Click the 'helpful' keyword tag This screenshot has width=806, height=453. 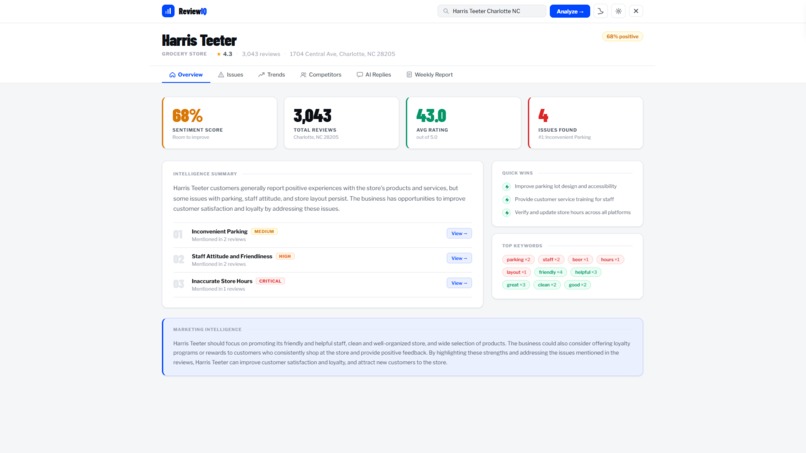click(x=586, y=272)
